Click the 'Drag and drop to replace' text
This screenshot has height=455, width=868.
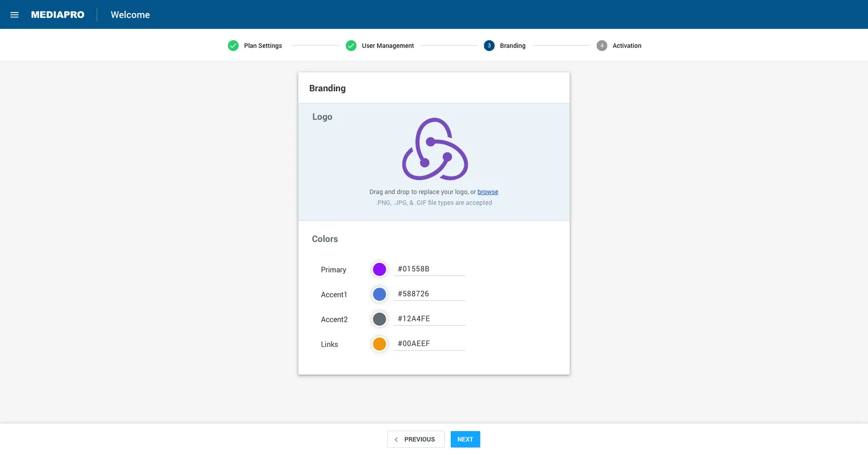(423, 192)
